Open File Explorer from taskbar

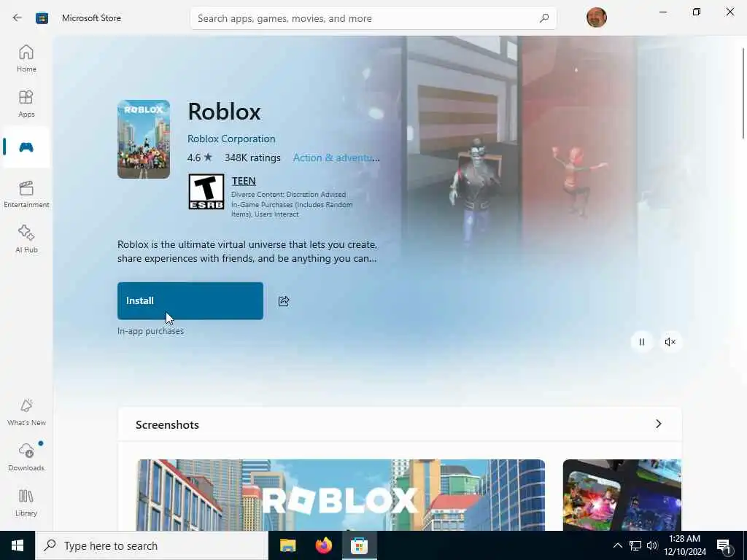point(287,545)
